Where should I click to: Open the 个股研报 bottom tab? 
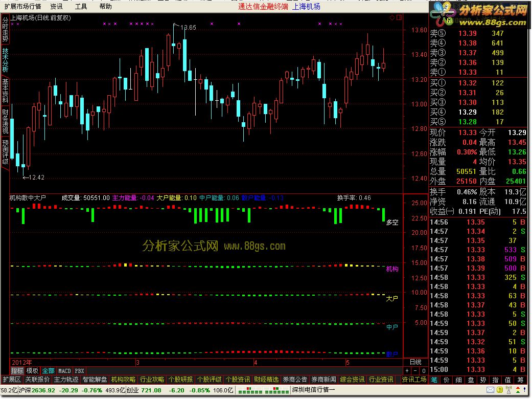click(x=180, y=380)
